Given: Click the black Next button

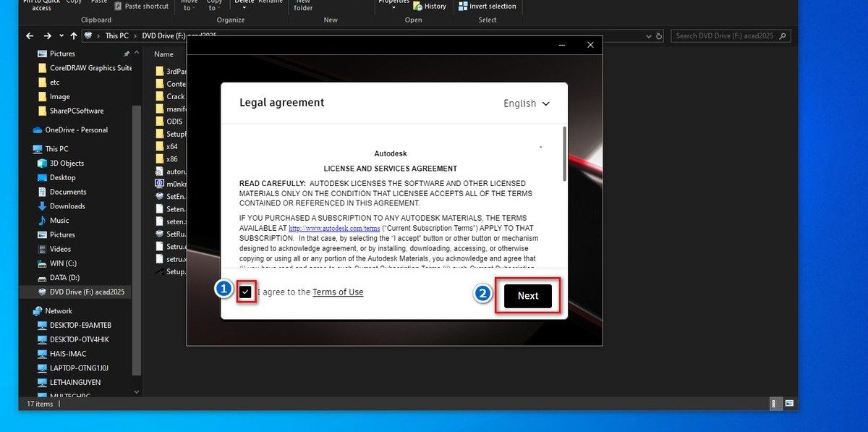Looking at the screenshot, I should pyautogui.click(x=527, y=296).
